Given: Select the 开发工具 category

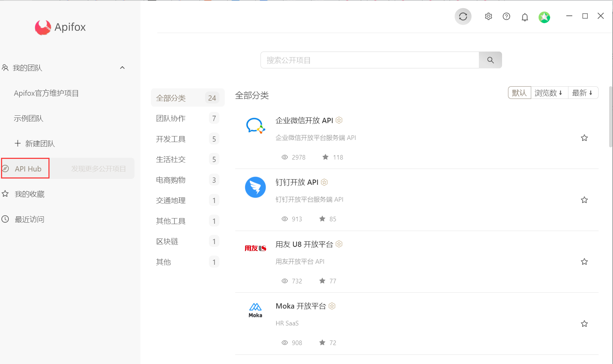Looking at the screenshot, I should pyautogui.click(x=187, y=139).
